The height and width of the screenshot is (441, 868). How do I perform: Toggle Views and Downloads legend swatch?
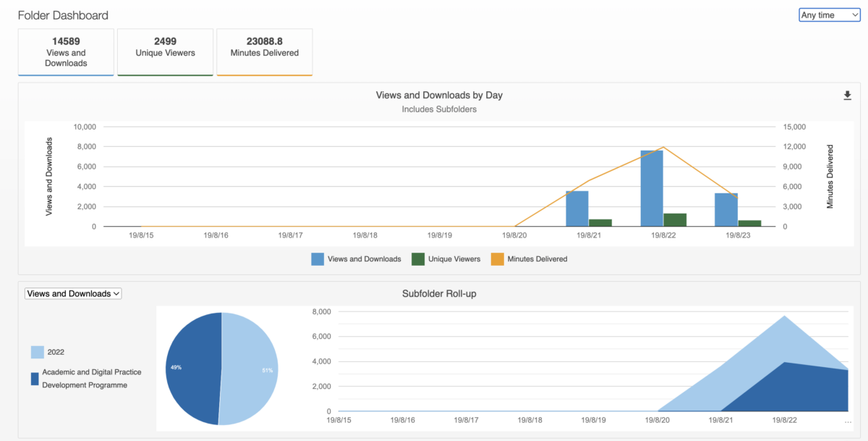click(318, 259)
